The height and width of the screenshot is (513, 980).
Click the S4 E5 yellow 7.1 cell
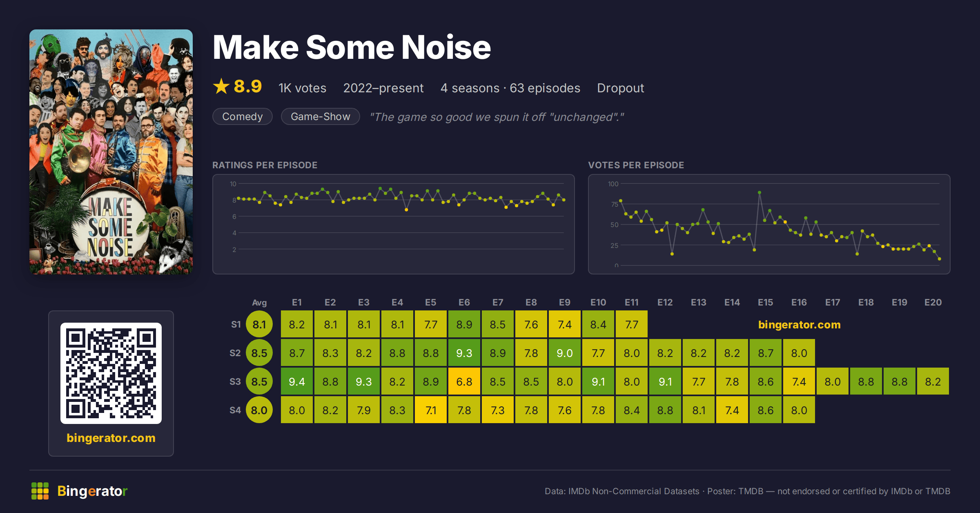tap(431, 410)
